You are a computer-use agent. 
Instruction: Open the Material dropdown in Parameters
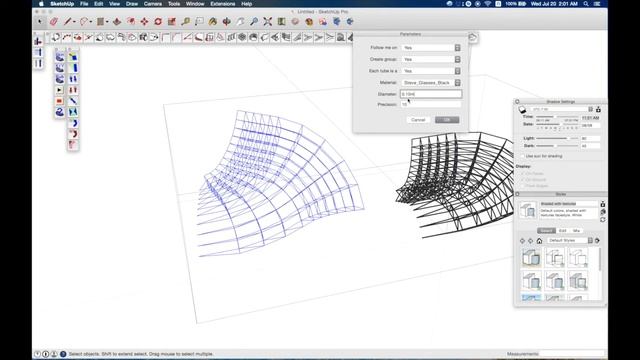(x=431, y=82)
